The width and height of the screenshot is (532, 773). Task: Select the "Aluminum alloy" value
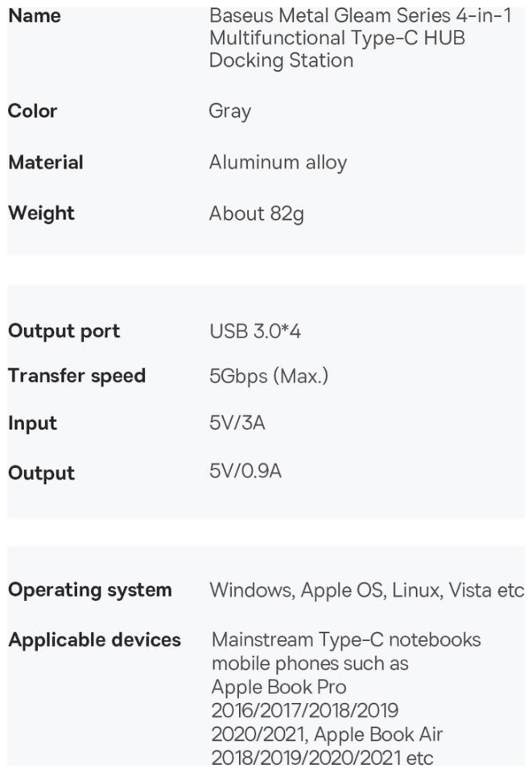click(x=278, y=162)
